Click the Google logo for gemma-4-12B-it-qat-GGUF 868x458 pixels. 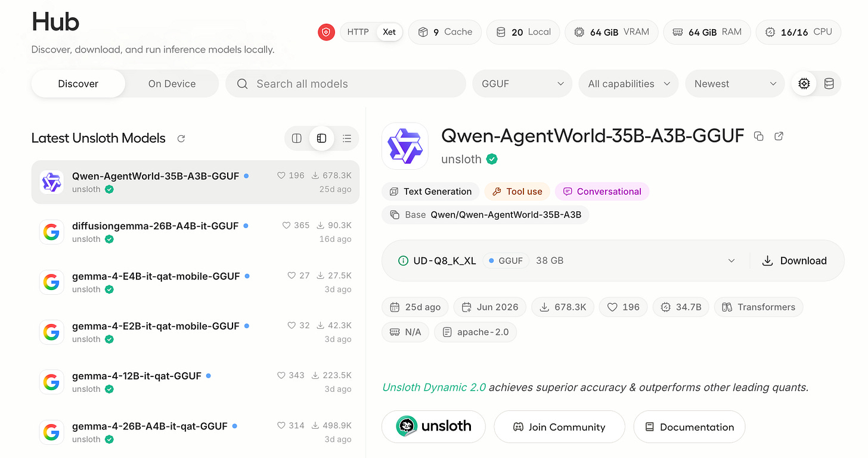point(52,382)
